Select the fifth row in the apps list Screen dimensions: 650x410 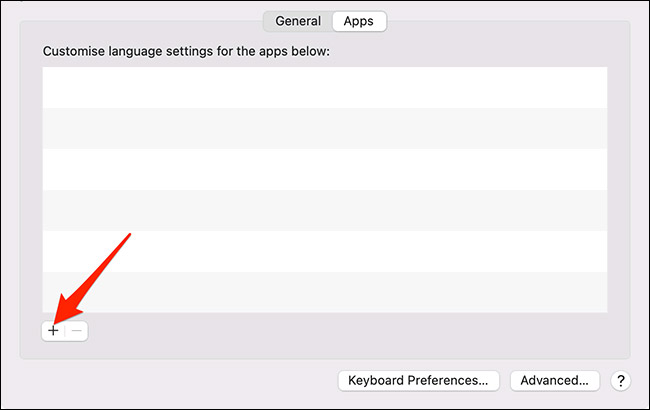click(x=324, y=251)
